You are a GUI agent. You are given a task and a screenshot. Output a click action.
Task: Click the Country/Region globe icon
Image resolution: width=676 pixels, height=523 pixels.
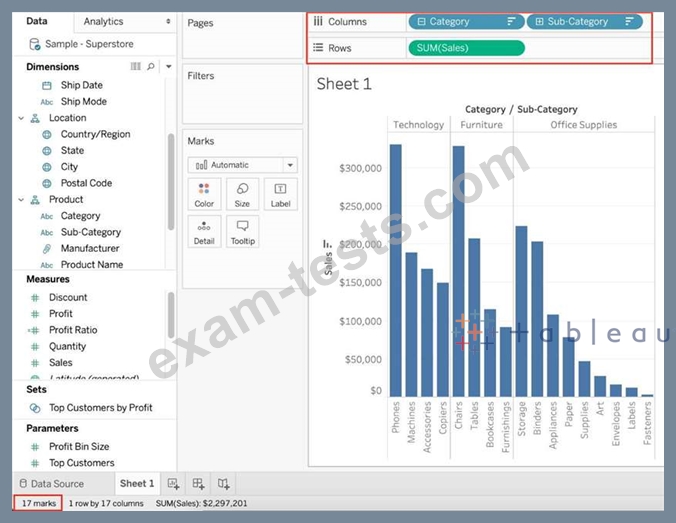pyautogui.click(x=47, y=135)
